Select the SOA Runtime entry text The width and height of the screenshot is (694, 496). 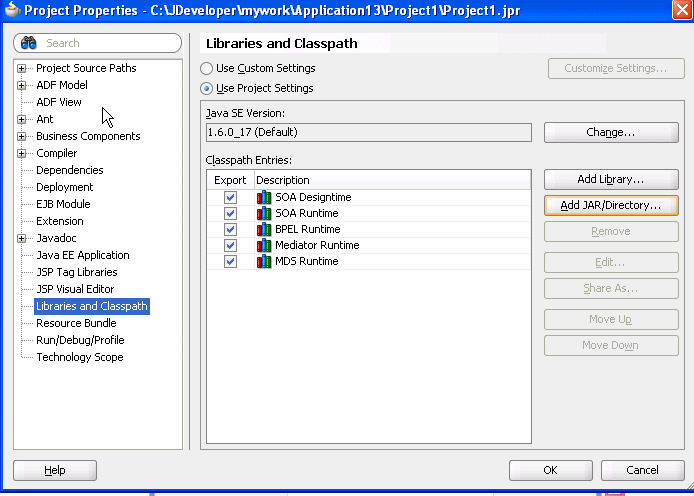point(307,213)
